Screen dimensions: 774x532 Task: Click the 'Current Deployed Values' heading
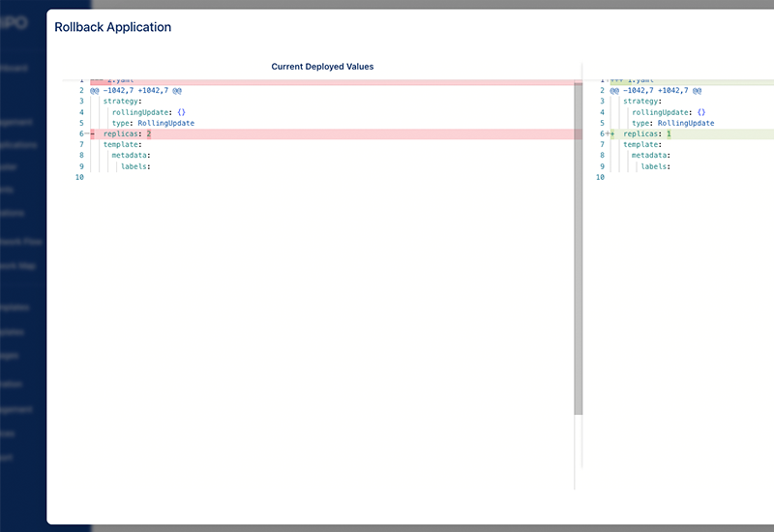coord(322,67)
